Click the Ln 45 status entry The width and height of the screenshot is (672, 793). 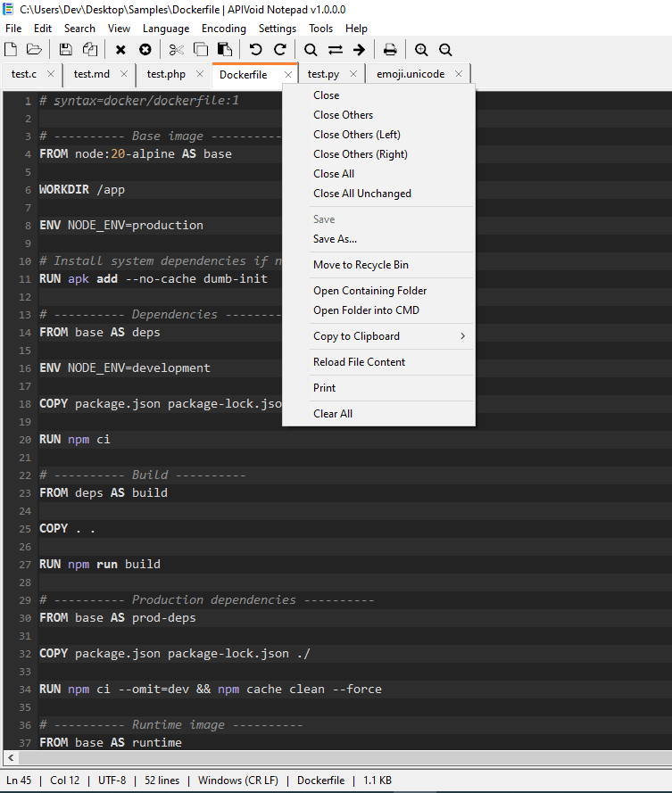pos(19,781)
